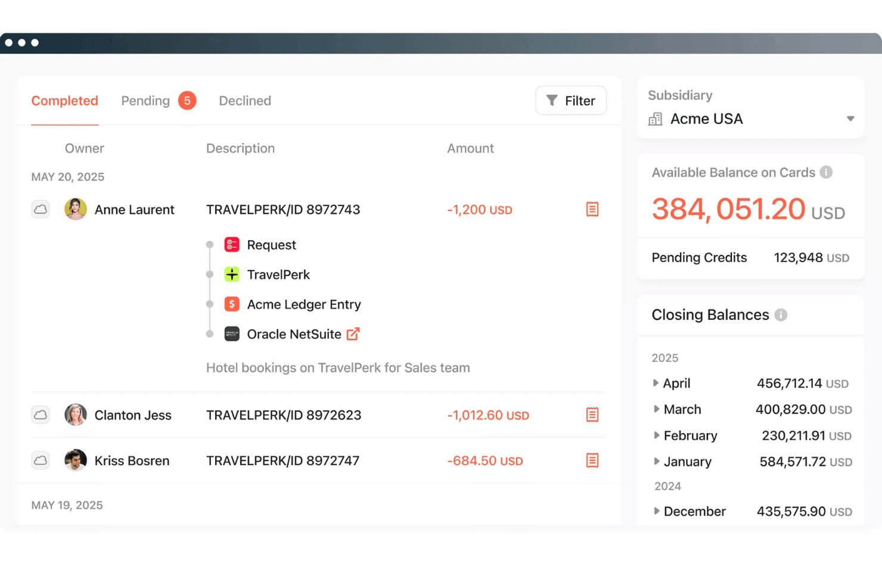Click the red Request step icon

[232, 244]
